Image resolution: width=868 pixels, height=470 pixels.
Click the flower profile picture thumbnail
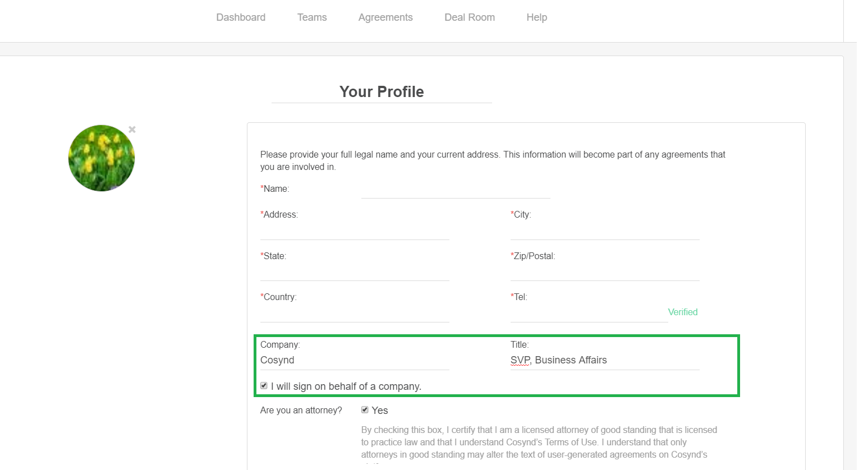102,158
